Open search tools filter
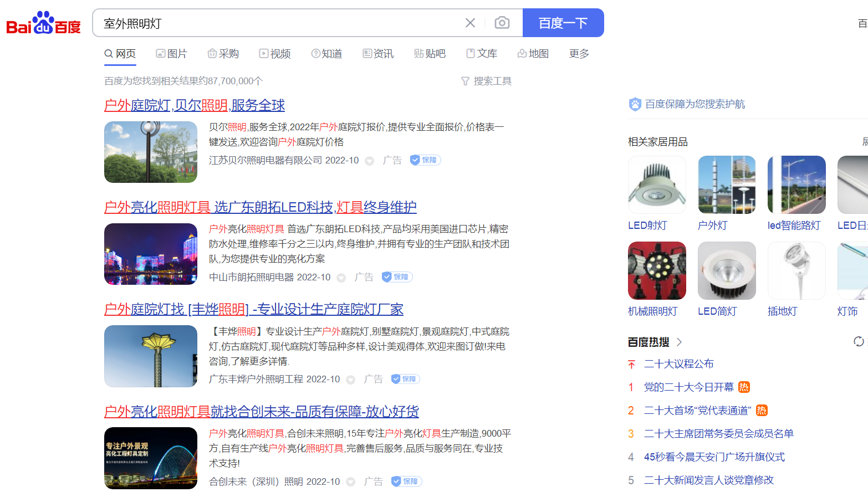 [486, 81]
